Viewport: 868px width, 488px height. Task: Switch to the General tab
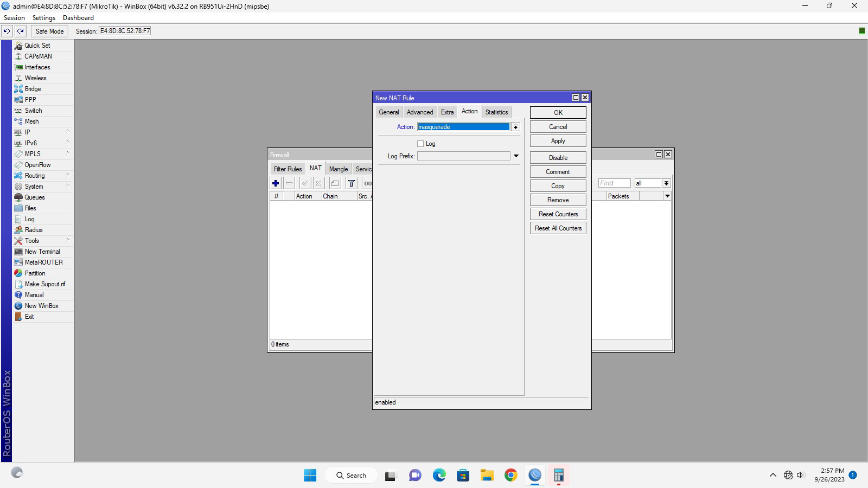(389, 112)
